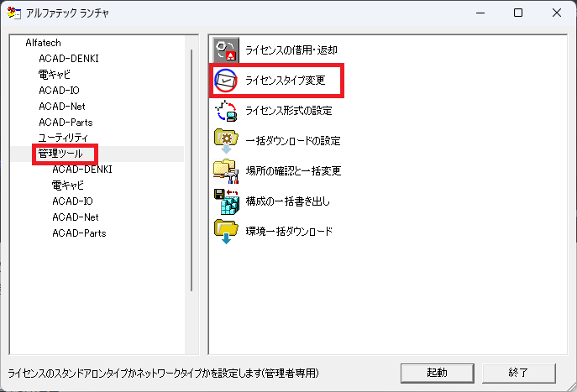Select the 構成の一括書き出し icon
The image size is (577, 392).
[227, 201]
